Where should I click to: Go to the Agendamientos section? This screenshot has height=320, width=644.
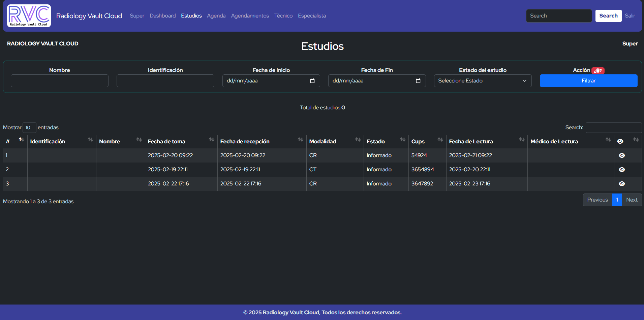pos(250,15)
